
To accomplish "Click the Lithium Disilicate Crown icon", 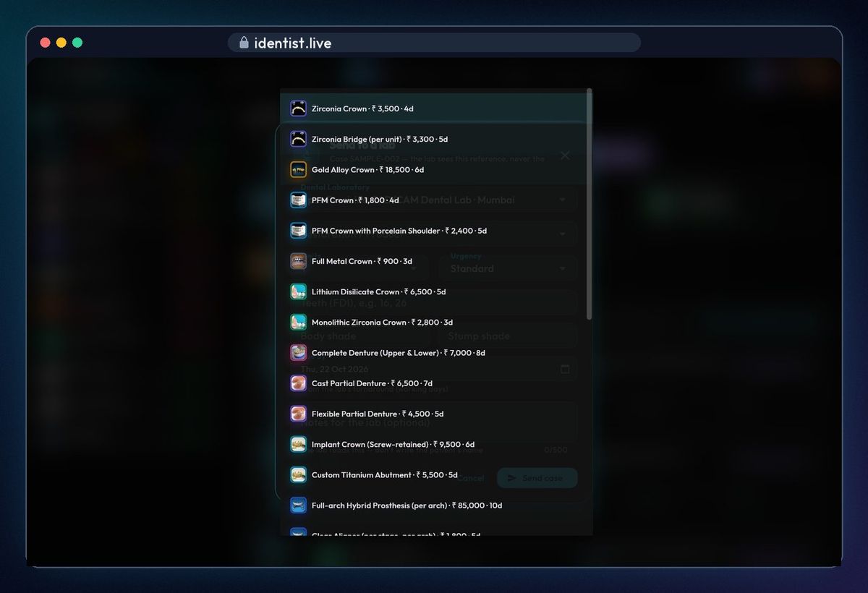I will (299, 292).
